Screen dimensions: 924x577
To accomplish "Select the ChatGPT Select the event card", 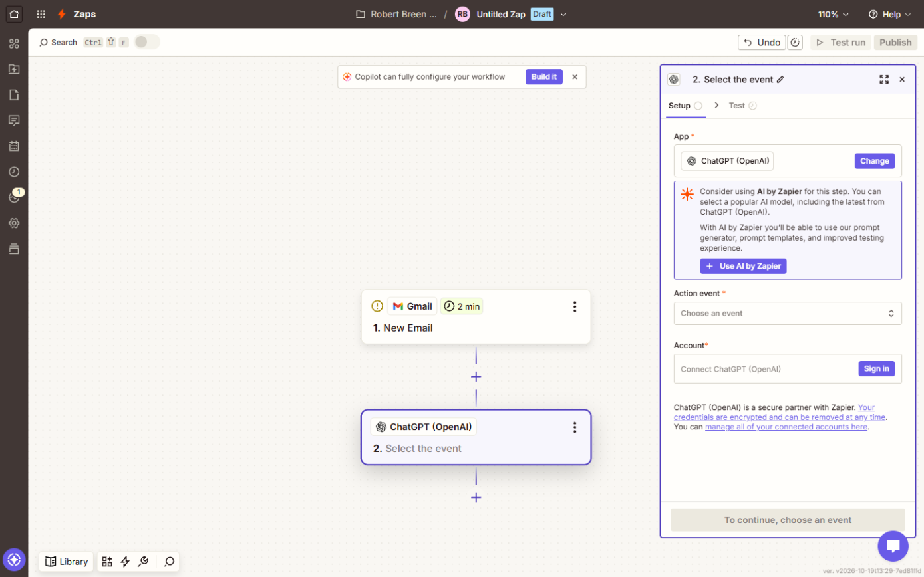I will [x=476, y=437].
